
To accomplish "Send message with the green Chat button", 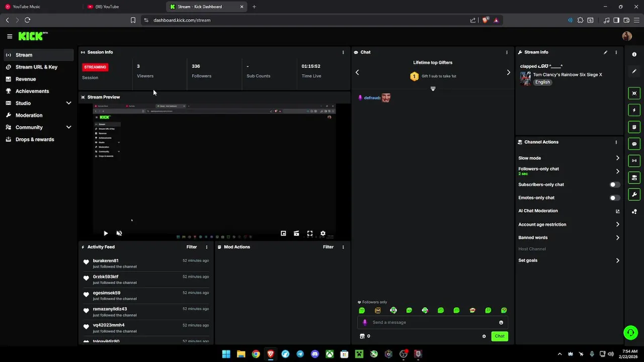I will coord(500,336).
